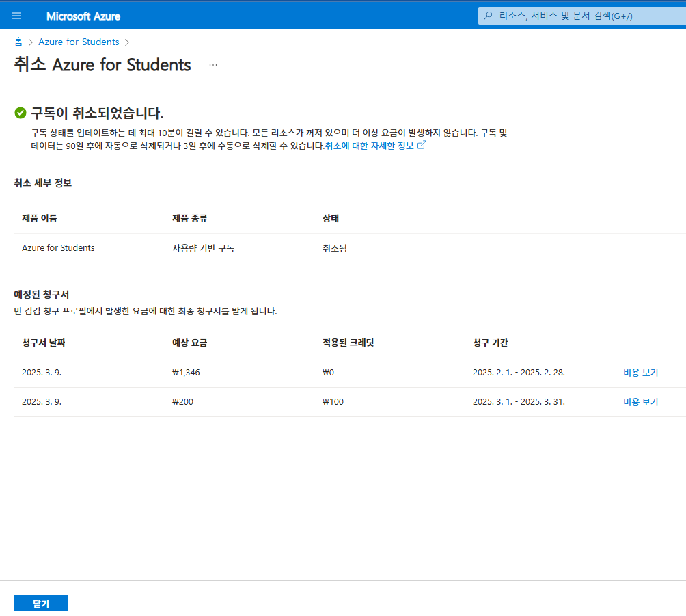The image size is (686, 616).
Task: Select the 예상 요금 column header
Action: point(189,343)
